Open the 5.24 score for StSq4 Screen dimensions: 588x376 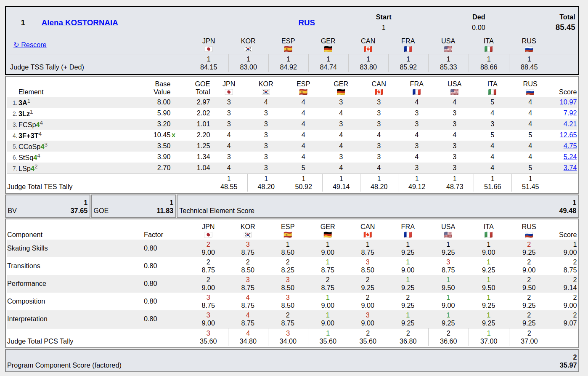[x=570, y=157]
